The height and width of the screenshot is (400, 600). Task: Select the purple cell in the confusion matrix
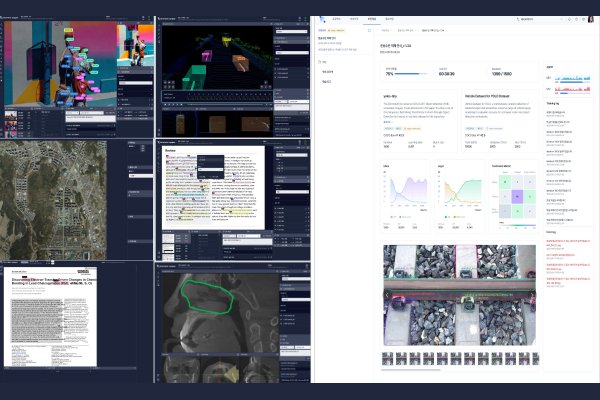519,199
